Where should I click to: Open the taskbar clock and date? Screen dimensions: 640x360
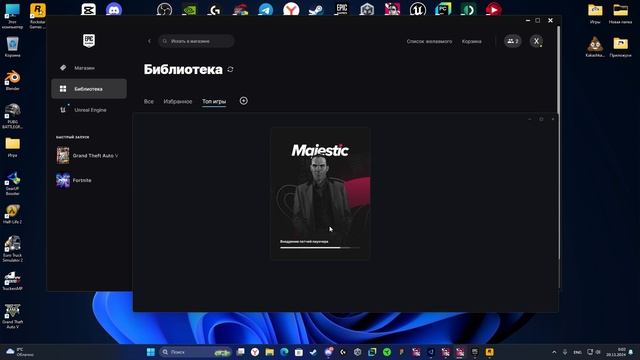616,352
